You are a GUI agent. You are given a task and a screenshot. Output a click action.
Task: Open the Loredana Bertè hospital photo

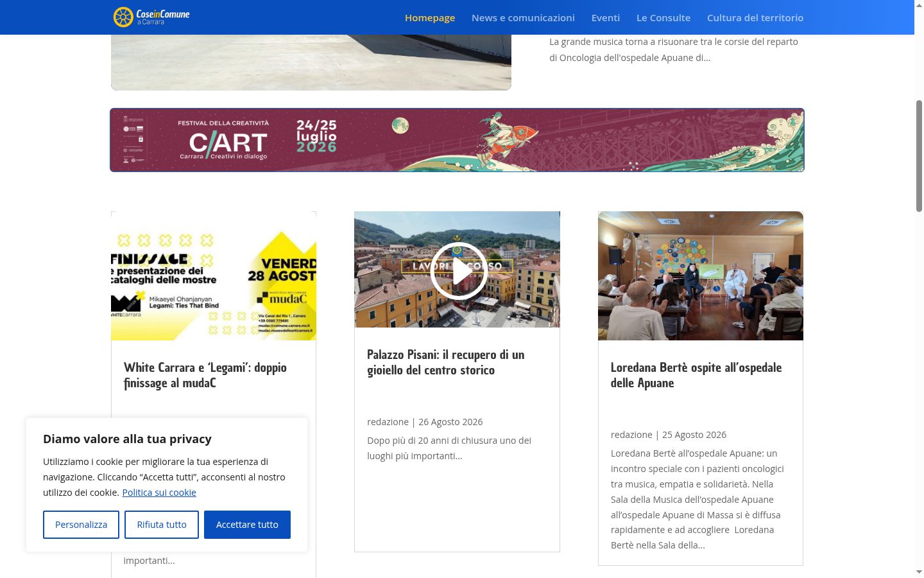(x=701, y=276)
